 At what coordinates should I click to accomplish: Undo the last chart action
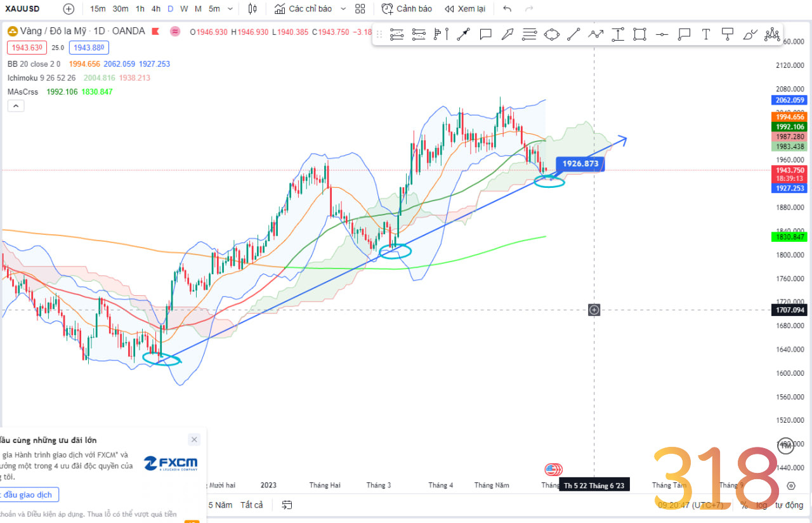click(507, 9)
